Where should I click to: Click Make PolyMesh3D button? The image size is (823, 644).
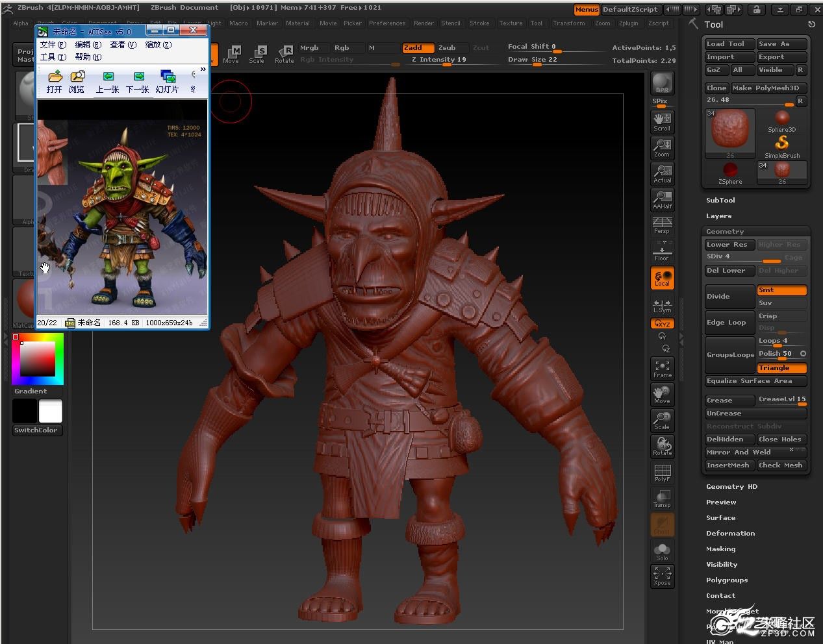769,88
